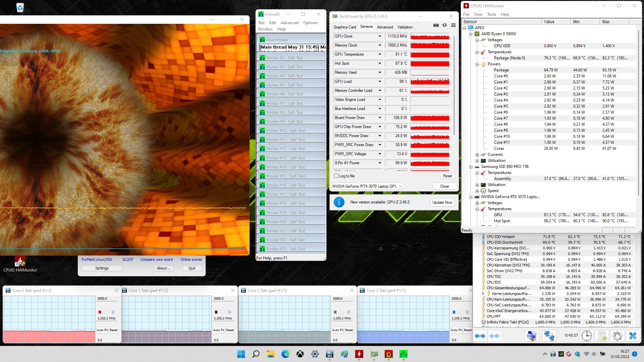Enable the Log to file checkbox
The height and width of the screenshot is (362, 644).
pyautogui.click(x=336, y=176)
